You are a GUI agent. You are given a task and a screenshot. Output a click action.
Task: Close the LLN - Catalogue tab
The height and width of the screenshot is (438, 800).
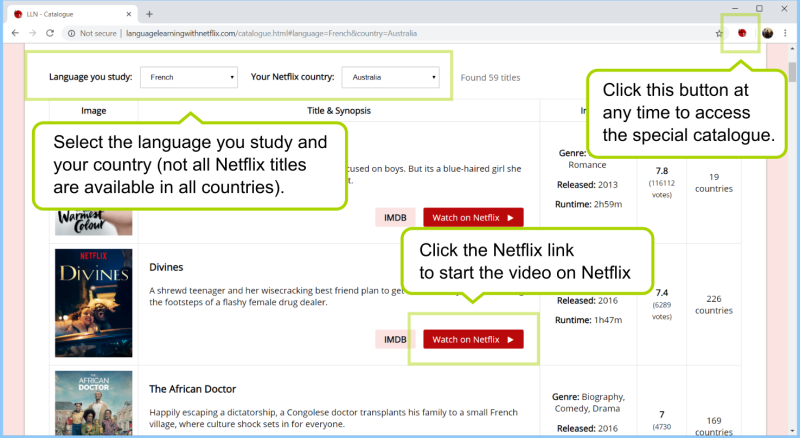(129, 14)
